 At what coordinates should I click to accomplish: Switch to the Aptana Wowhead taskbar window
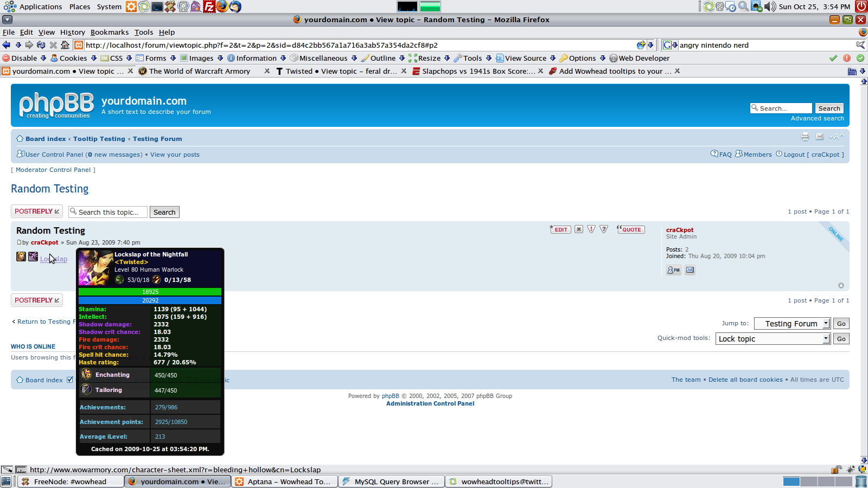point(285,481)
